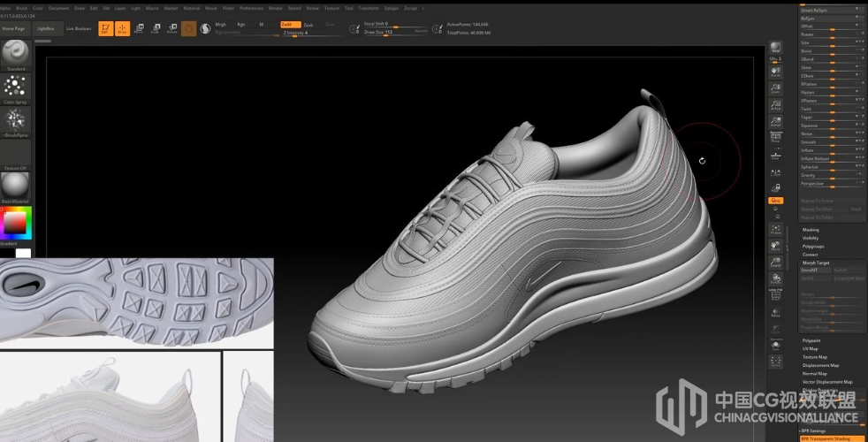The width and height of the screenshot is (868, 442).
Task: Toggle Floor grid icon
Action: tap(775, 155)
